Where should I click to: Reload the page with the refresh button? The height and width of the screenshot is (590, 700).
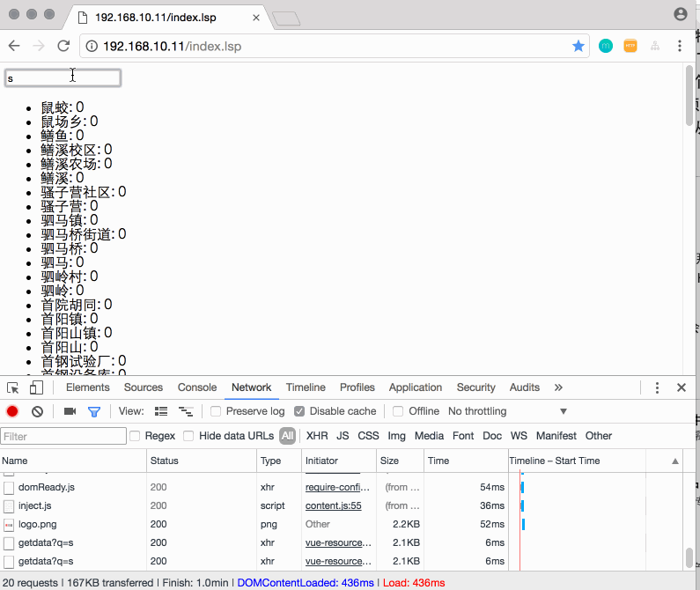click(x=63, y=46)
